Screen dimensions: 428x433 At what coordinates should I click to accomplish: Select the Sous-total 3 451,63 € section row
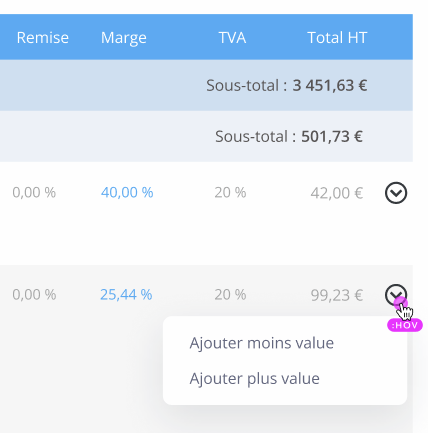point(206,85)
